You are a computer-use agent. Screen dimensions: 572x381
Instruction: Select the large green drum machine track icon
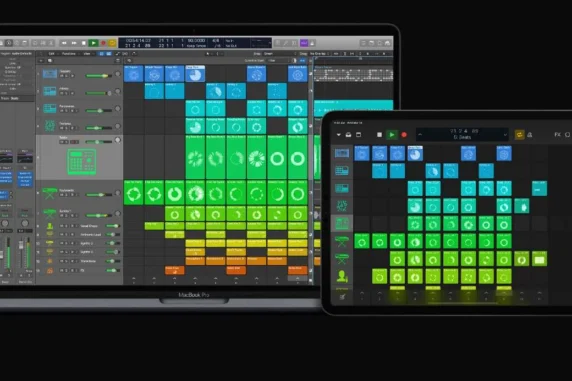[81, 161]
